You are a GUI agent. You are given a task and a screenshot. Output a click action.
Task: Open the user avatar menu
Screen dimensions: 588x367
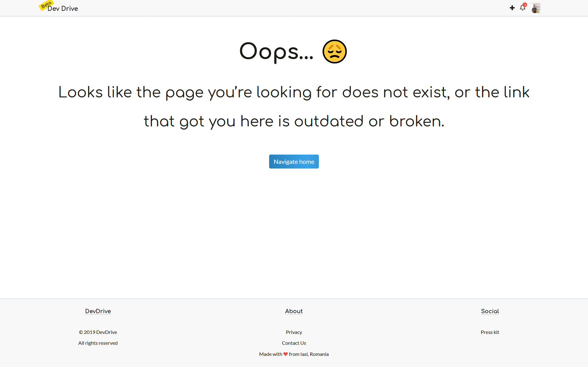pos(535,8)
